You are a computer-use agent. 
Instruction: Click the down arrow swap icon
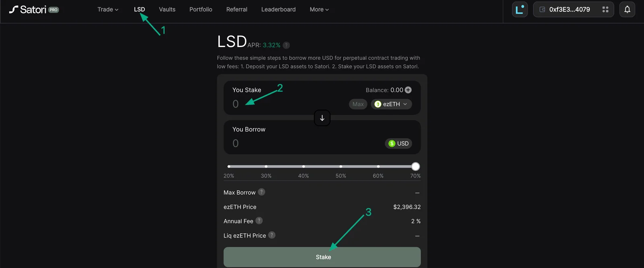322,118
